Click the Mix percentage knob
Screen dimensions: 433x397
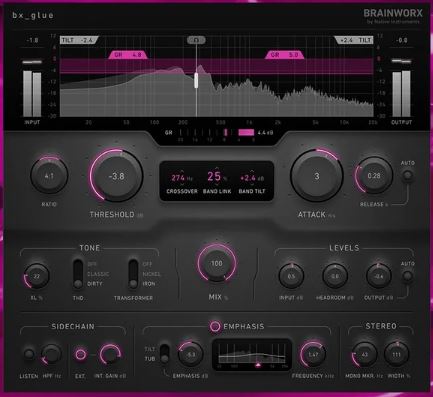point(217,263)
